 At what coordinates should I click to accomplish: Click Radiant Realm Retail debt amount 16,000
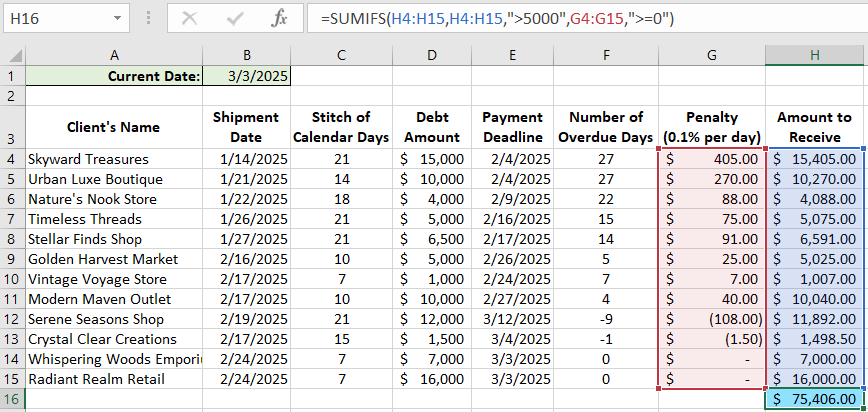point(431,379)
